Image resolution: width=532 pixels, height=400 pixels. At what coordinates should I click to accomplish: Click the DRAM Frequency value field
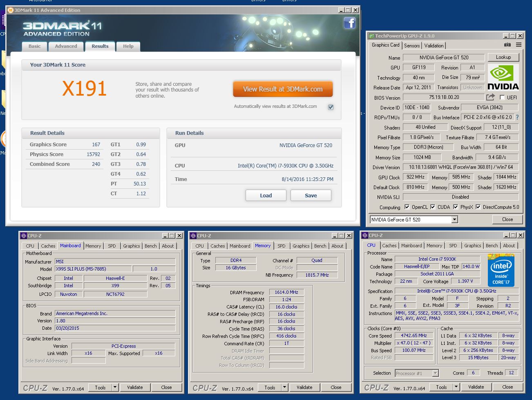point(286,292)
